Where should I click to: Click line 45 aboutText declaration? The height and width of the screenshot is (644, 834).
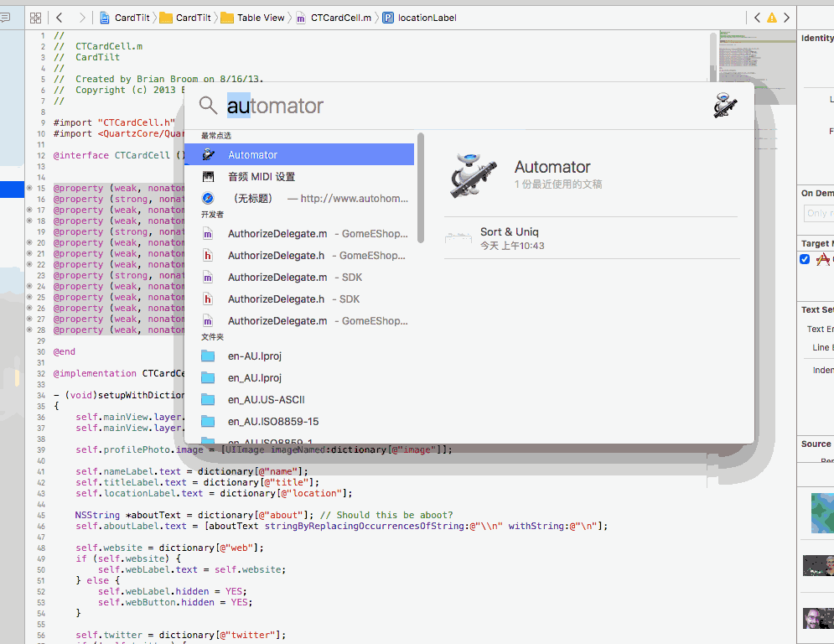[264, 515]
